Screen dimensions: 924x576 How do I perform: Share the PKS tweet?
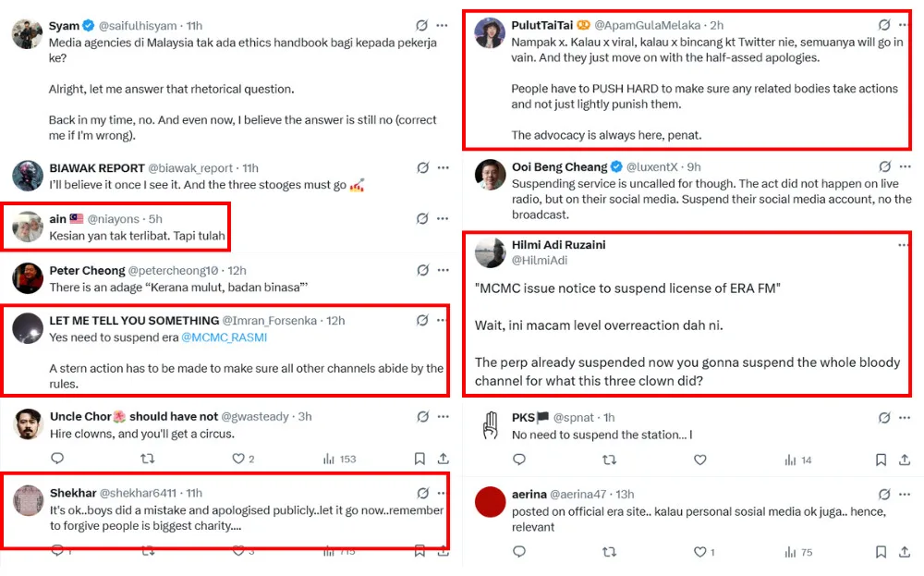coord(906,460)
